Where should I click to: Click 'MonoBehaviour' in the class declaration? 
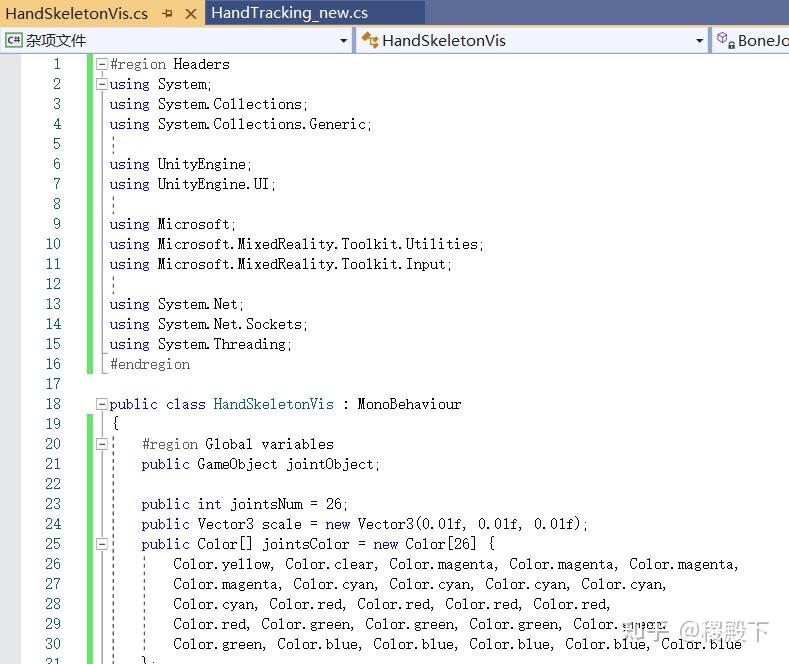pyautogui.click(x=409, y=404)
